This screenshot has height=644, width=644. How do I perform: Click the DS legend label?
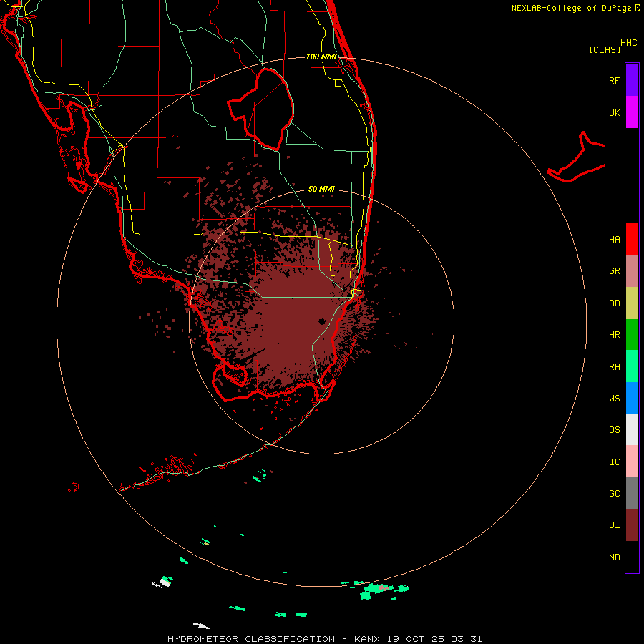[x=614, y=430]
